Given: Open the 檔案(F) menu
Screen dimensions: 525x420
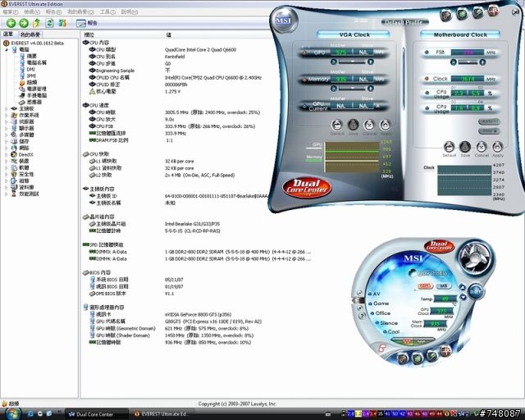Looking at the screenshot, I should 11,12.
